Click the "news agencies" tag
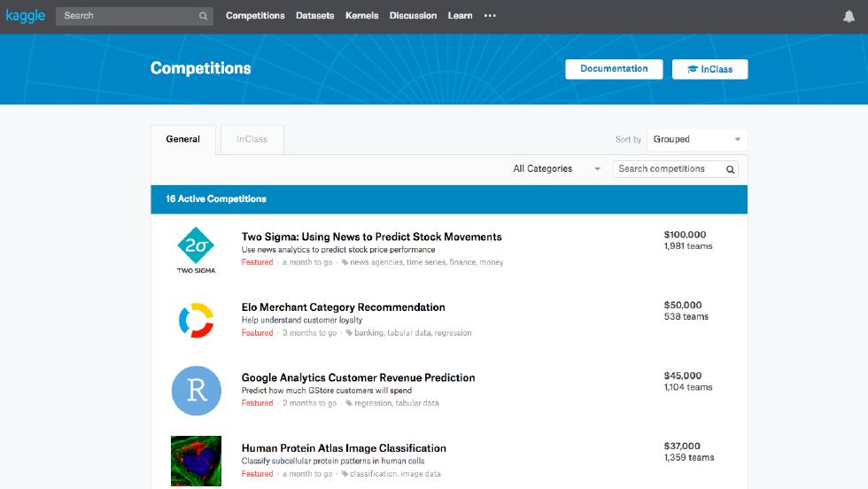The image size is (868, 489). [x=376, y=262]
